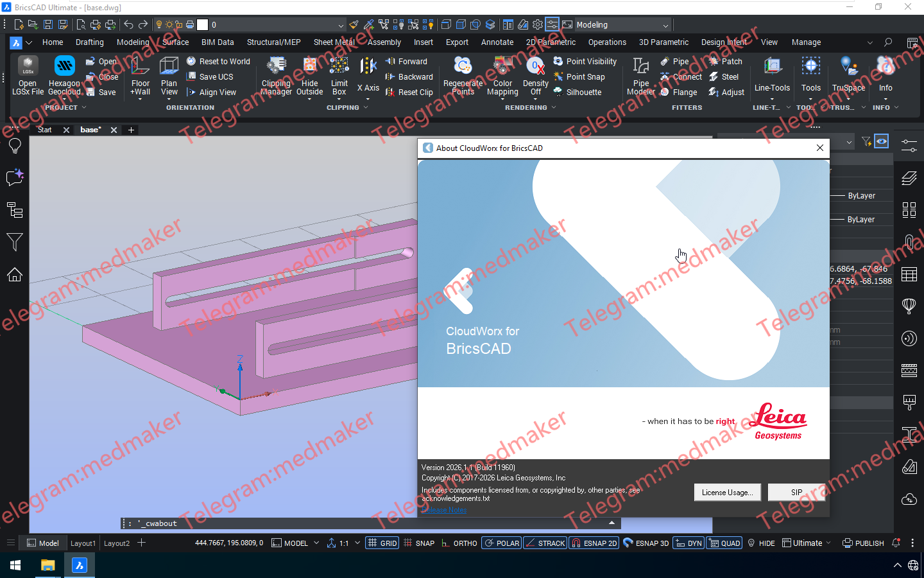The width and height of the screenshot is (924, 578).
Task: Click the SIP button
Action: 796,493
